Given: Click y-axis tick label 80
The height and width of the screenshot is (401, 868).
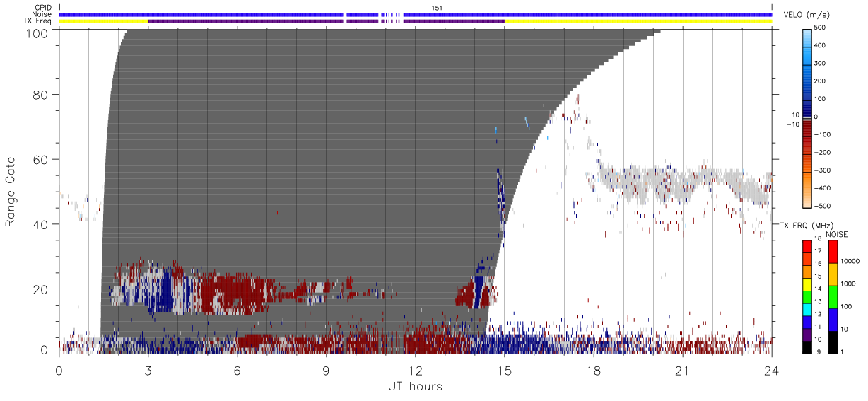Looking at the screenshot, I should point(40,94).
